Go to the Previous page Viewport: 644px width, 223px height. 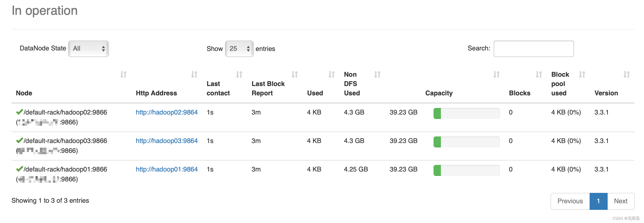click(x=570, y=201)
